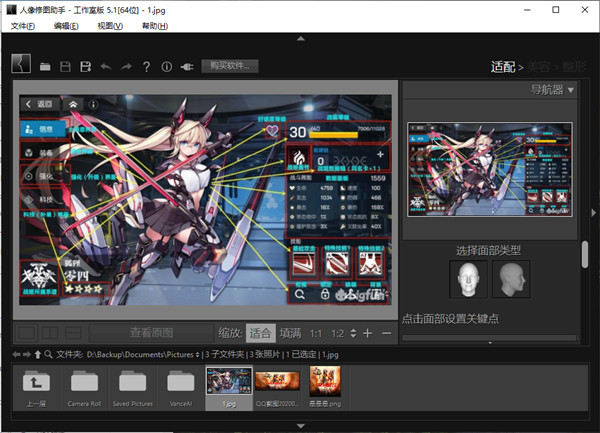Open the Saved Pictures folder thumbnail
The image size is (600, 433).
[x=134, y=387]
